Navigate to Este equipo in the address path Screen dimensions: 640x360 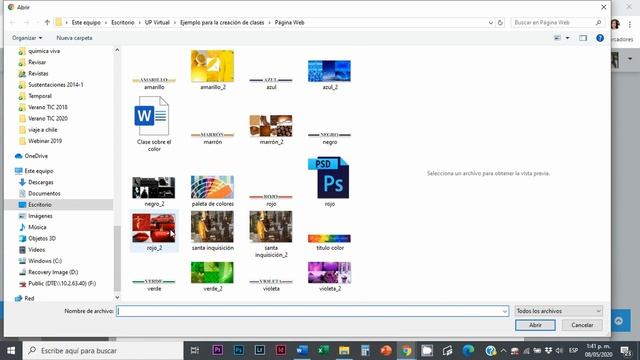point(86,22)
